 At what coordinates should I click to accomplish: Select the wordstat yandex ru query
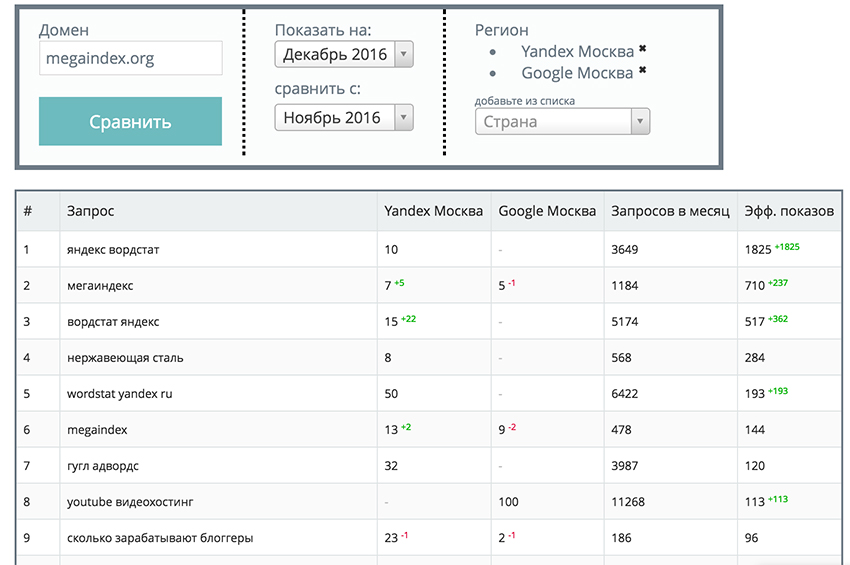point(119,394)
